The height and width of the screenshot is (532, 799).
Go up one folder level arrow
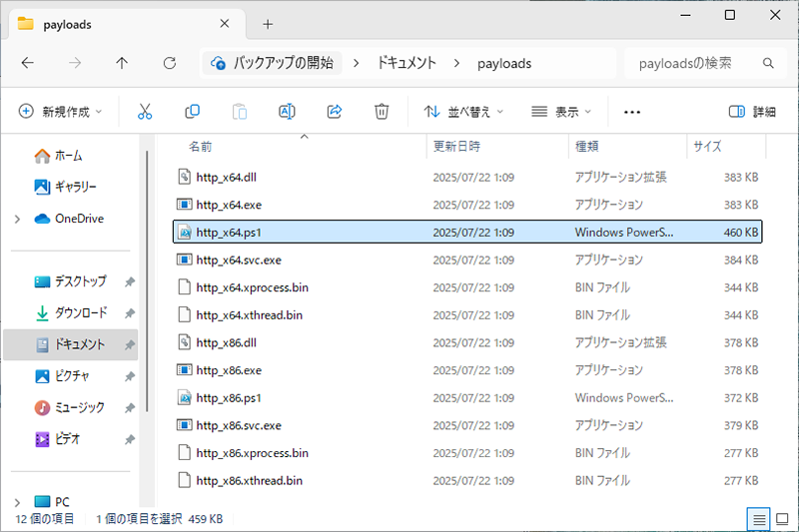[122, 63]
